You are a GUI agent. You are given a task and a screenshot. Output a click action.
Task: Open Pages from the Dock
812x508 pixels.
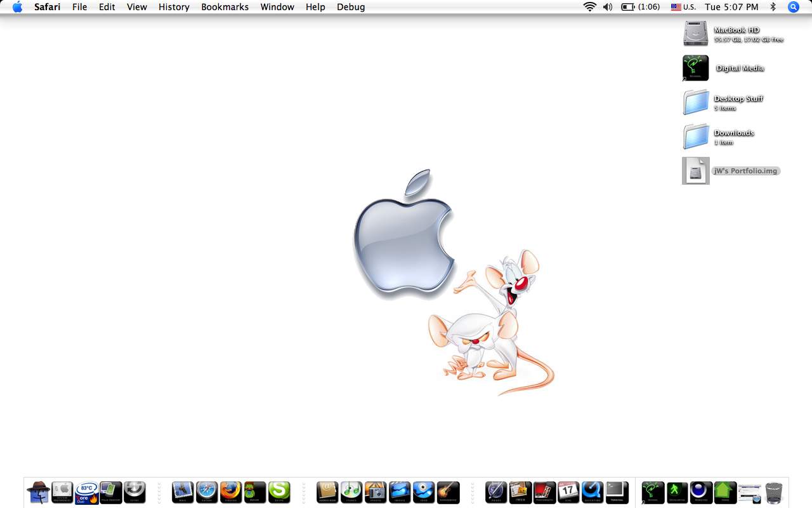(x=496, y=492)
